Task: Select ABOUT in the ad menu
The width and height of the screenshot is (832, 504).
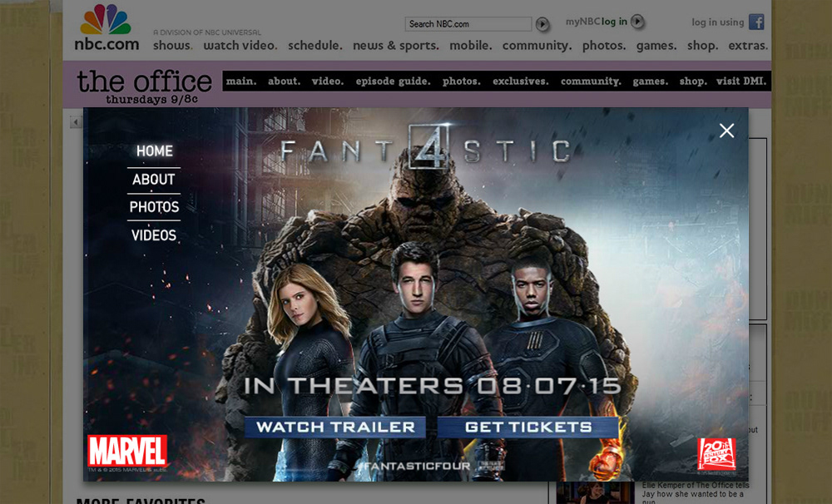Action: pyautogui.click(x=153, y=180)
